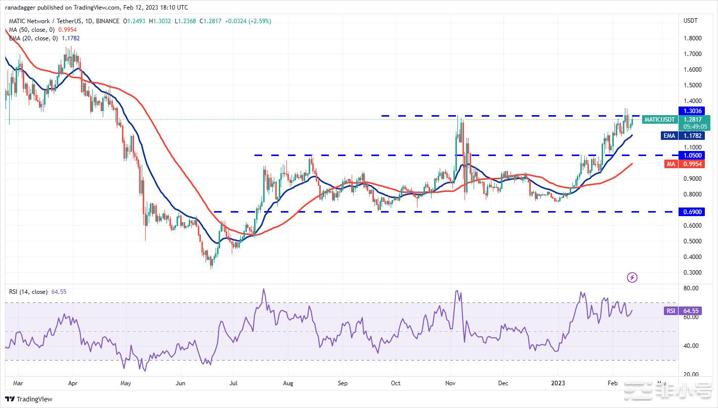Click the Jul label on time axis

point(233,382)
